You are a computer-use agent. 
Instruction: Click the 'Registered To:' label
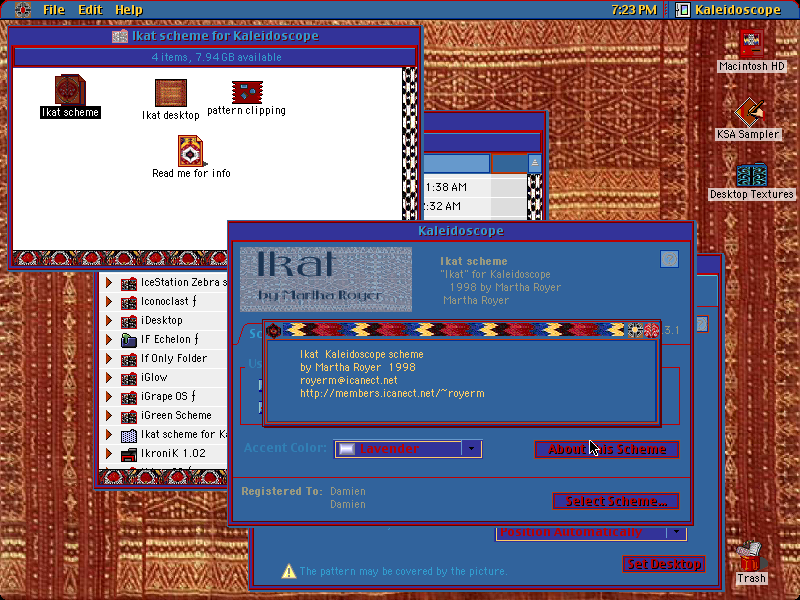[282, 491]
